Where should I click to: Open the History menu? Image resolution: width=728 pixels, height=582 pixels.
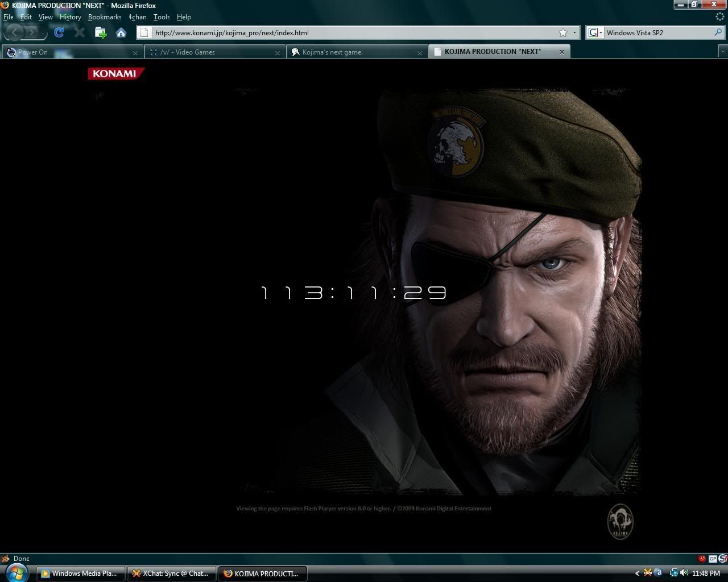tap(71, 17)
